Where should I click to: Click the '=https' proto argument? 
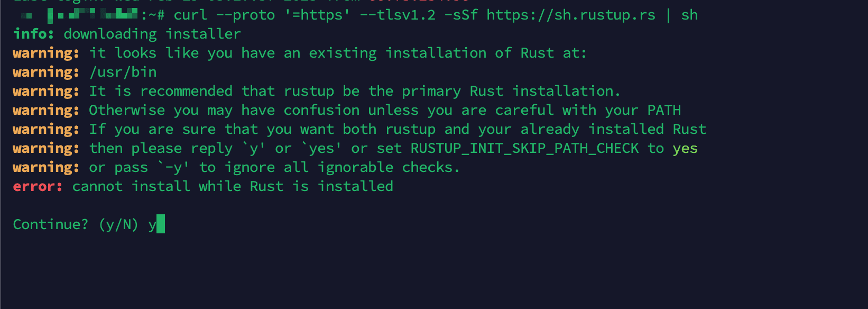317,15
